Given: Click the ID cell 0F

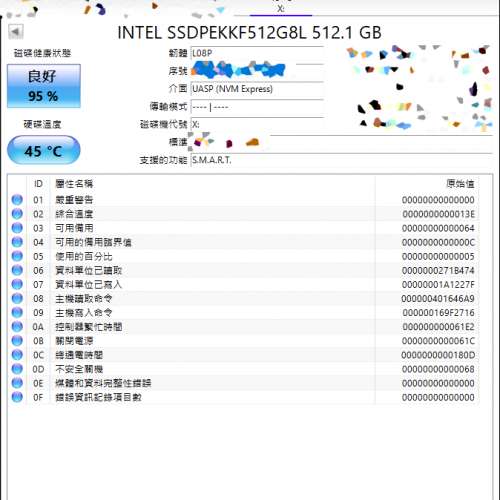Looking at the screenshot, I should [x=38, y=397].
